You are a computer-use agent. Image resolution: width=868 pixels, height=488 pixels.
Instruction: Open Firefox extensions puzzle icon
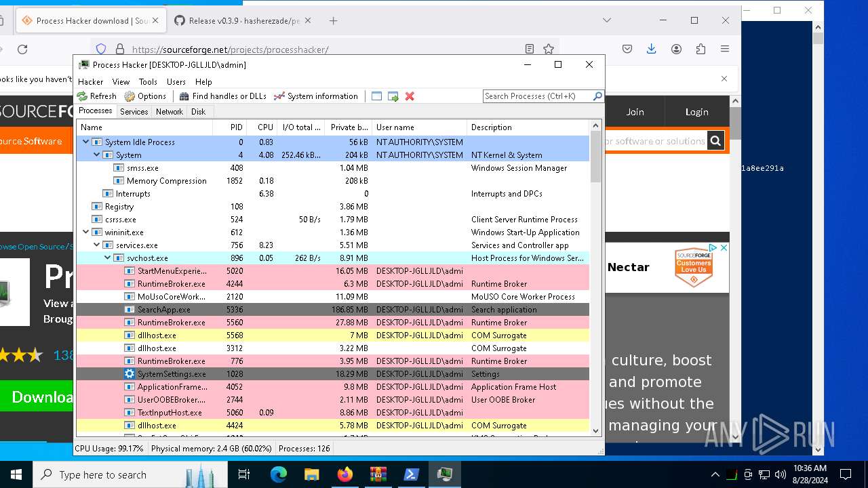click(x=701, y=49)
